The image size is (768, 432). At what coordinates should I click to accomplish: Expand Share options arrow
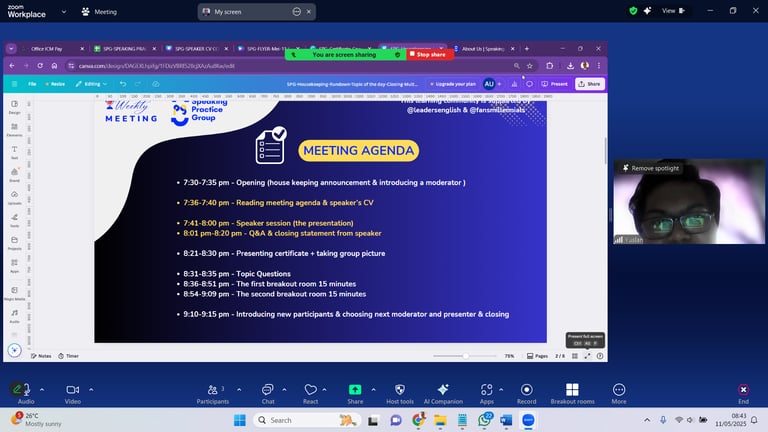click(x=373, y=390)
